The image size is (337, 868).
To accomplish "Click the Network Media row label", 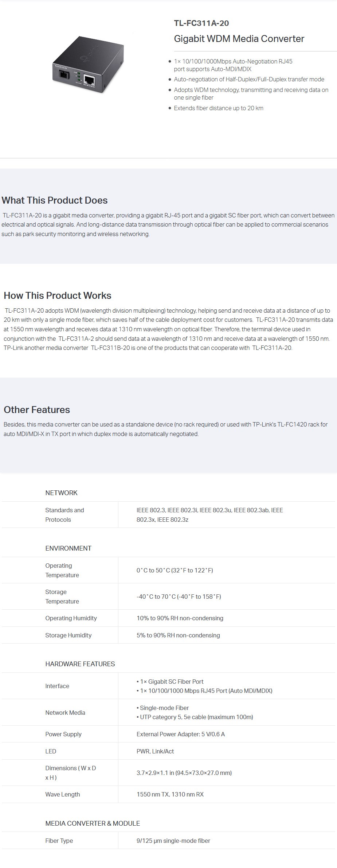I will point(65,713).
